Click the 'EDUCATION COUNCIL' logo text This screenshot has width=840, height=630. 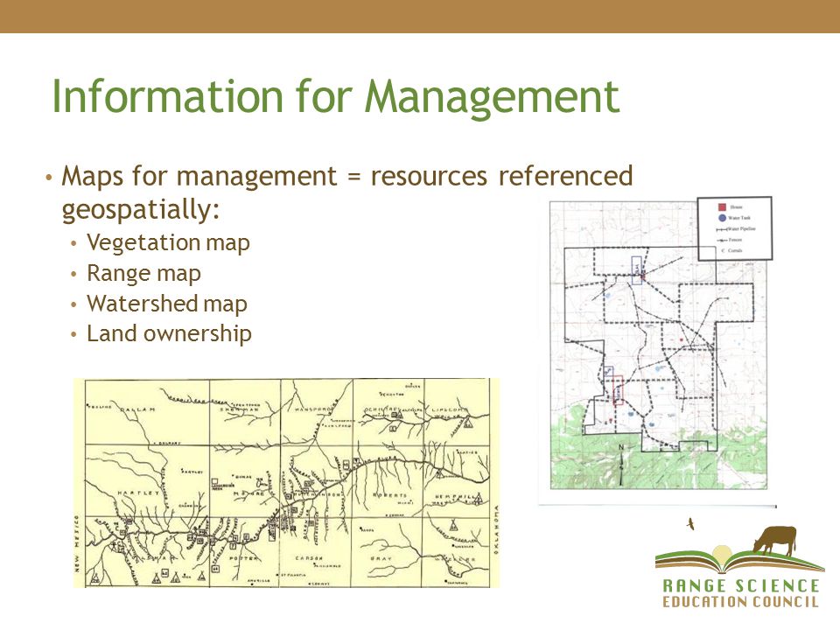(x=741, y=602)
